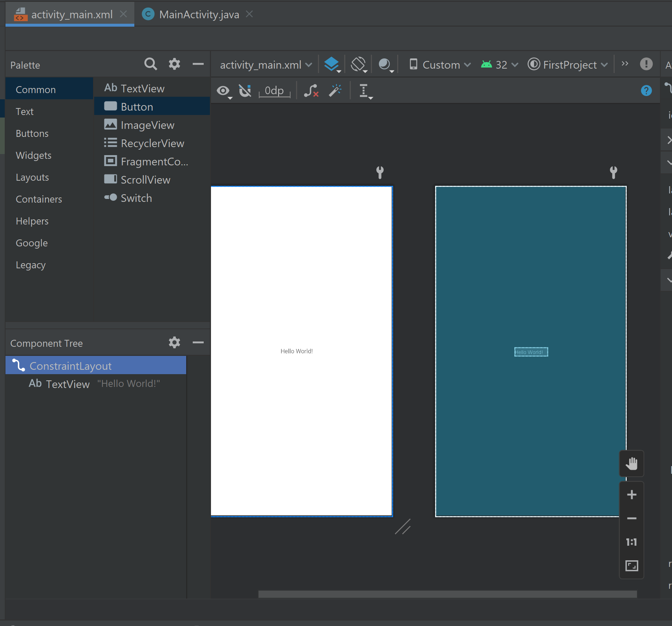Close the activity_main.xml tab

pos(123,14)
